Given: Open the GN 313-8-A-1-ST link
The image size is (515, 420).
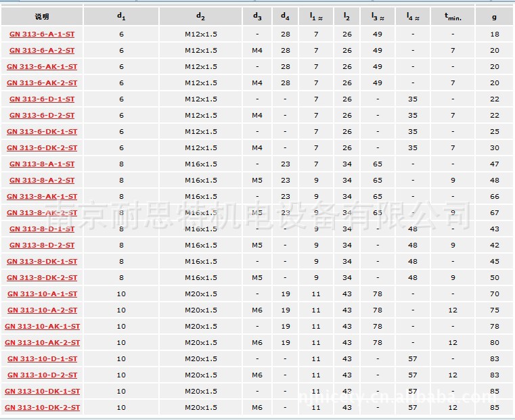Looking at the screenshot, I should (x=42, y=164).
